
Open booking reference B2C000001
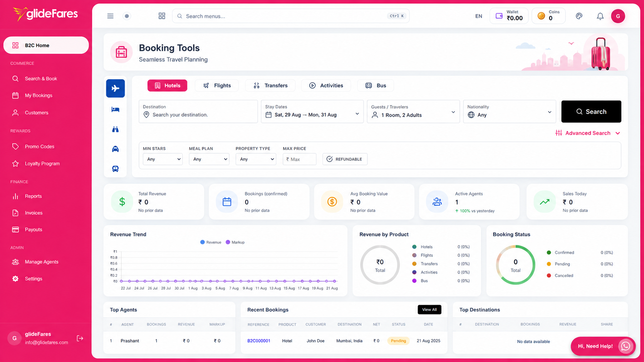coord(259,341)
